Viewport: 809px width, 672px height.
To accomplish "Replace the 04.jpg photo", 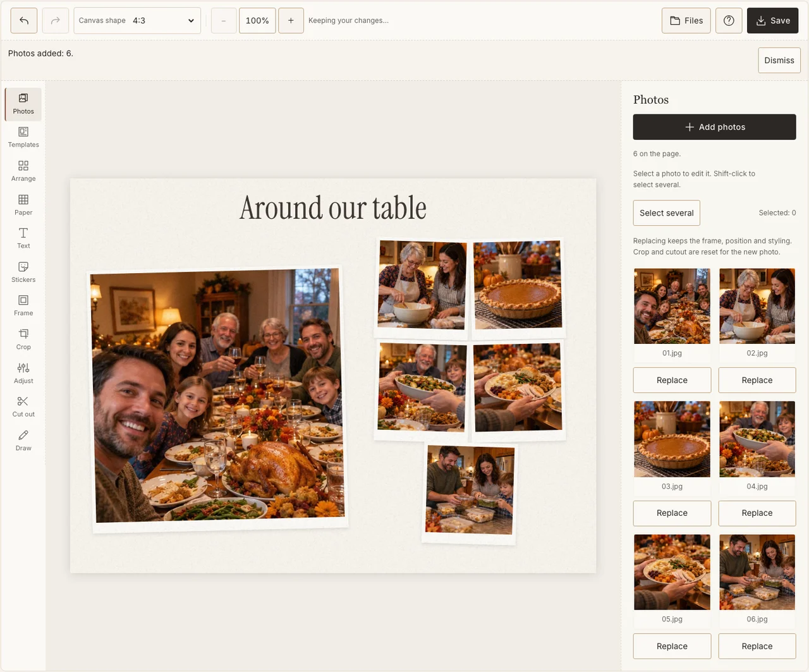I will pyautogui.click(x=757, y=513).
